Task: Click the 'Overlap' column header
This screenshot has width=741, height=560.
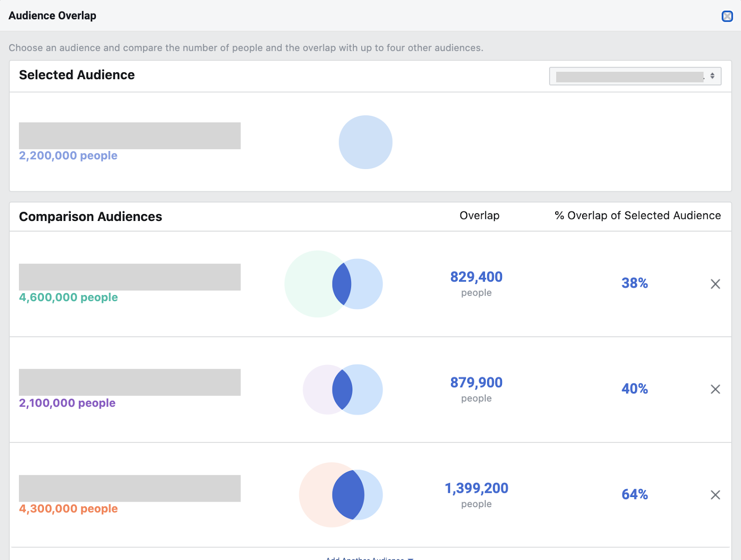Action: (x=479, y=215)
